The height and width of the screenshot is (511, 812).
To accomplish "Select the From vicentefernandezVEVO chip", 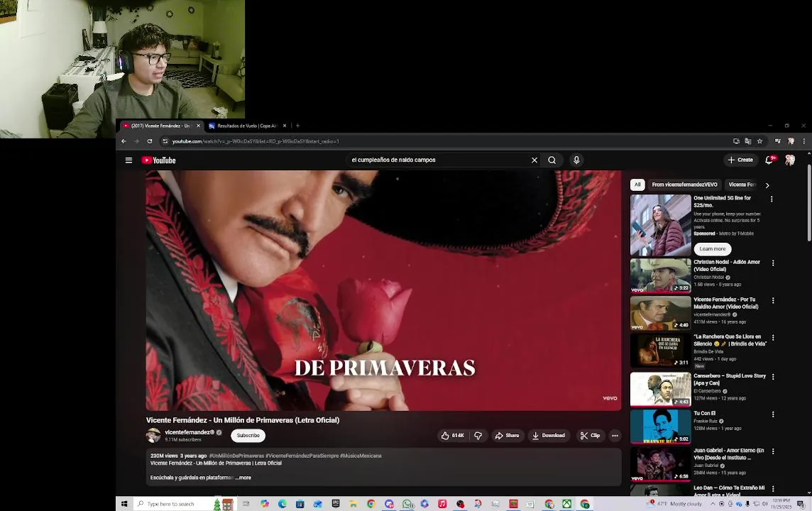I will 685,185.
